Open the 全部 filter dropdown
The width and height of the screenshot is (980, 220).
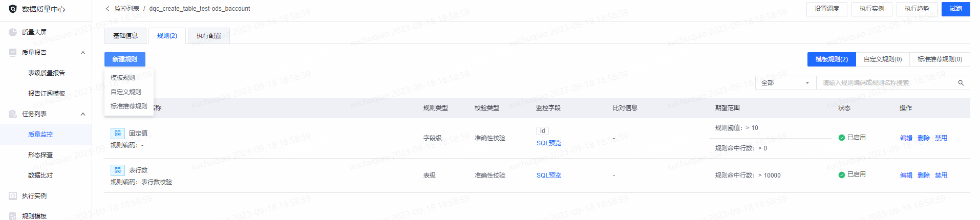click(x=785, y=83)
